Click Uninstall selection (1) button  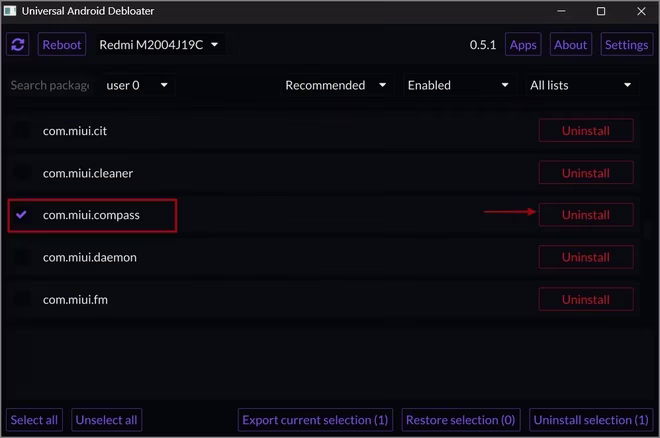(591, 420)
